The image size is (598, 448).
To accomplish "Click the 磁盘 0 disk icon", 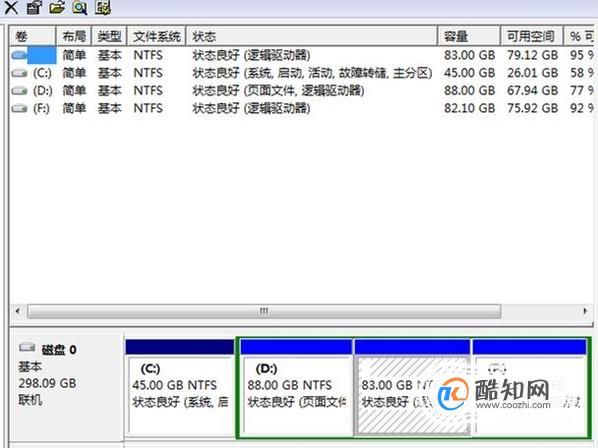I will click(x=27, y=347).
